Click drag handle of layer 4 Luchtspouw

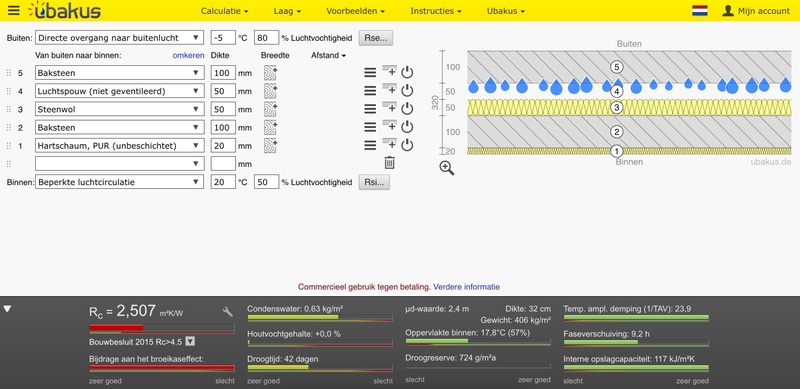tap(8, 91)
